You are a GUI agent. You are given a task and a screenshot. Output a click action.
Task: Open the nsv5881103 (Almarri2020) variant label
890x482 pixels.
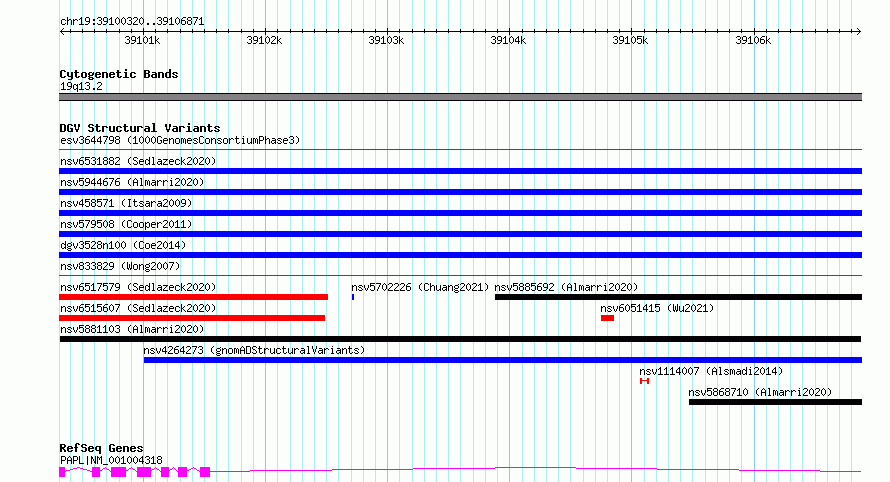click(132, 329)
